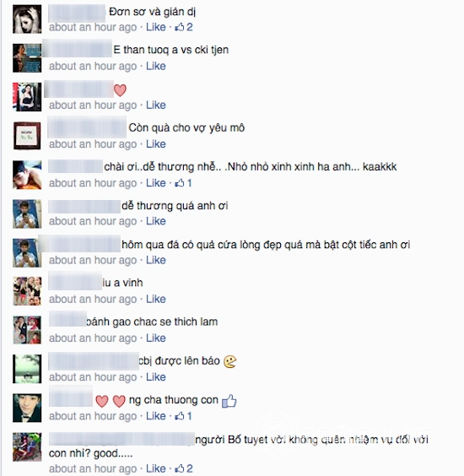Viewport: 464px width, 476px height.
Task: Click thumbs-up count on 'ng cha thuong con'
Action: [x=183, y=416]
